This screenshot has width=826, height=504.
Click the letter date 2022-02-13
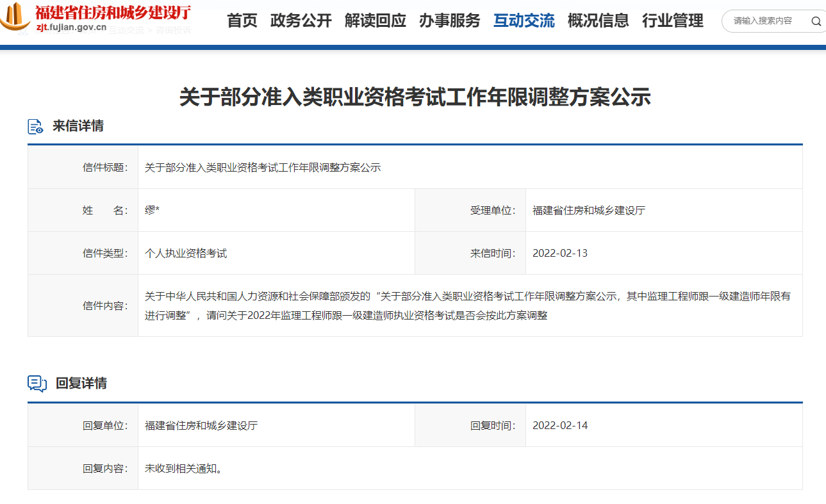click(x=560, y=254)
